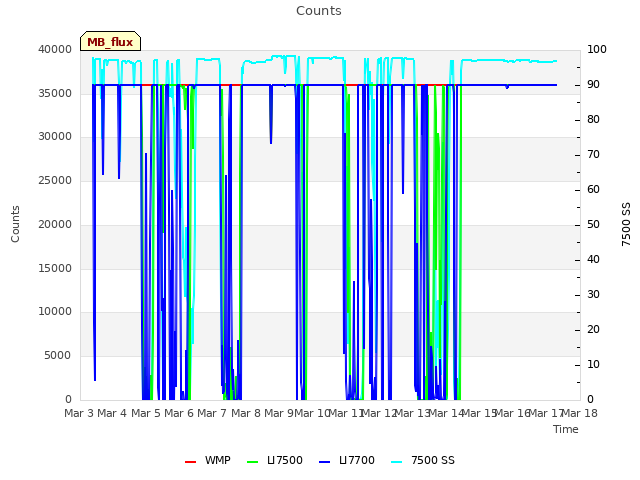Click the Mar 18 date tick label
The width and height of the screenshot is (640, 480).
coord(580,413)
